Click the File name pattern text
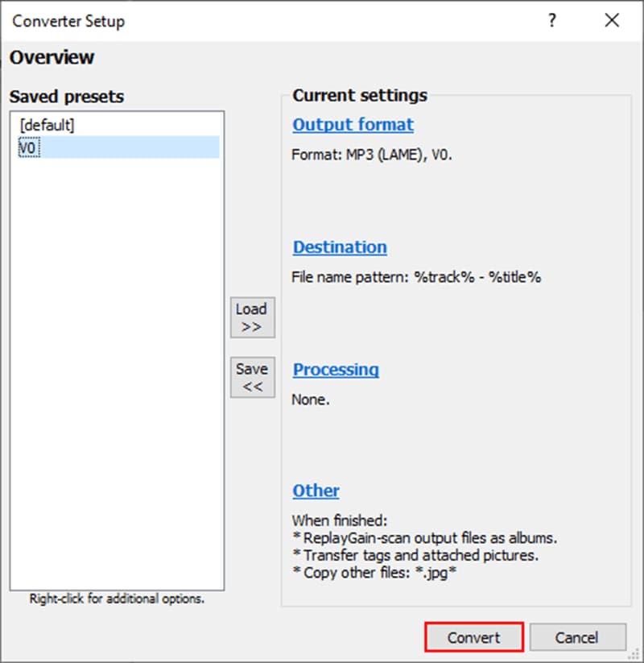644x663 pixels. coord(416,277)
